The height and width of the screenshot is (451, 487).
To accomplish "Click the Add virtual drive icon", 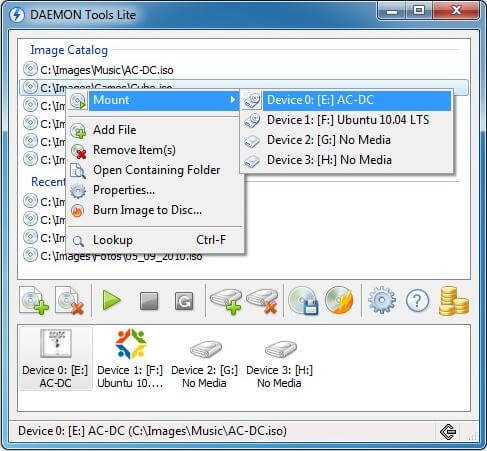I will [226, 301].
